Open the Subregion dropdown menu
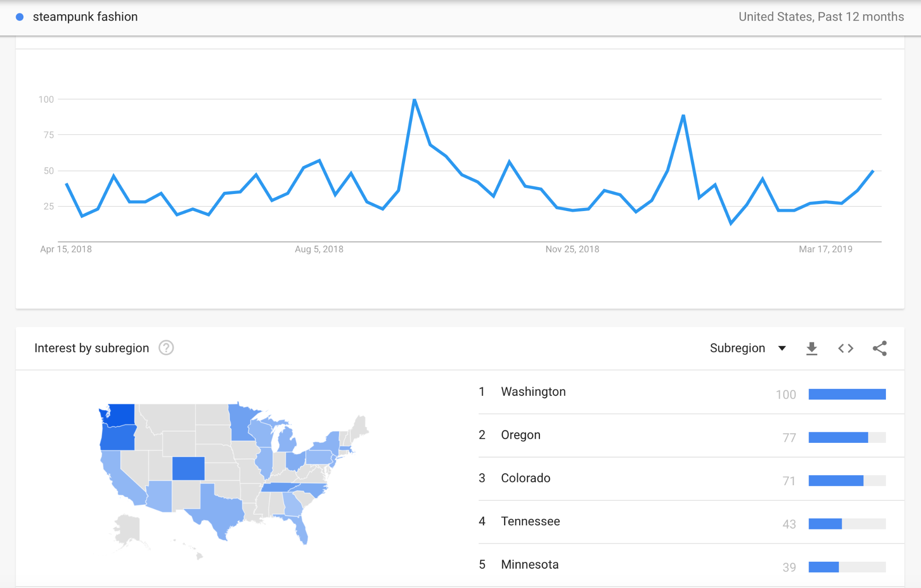This screenshot has height=588, width=921. [738, 348]
